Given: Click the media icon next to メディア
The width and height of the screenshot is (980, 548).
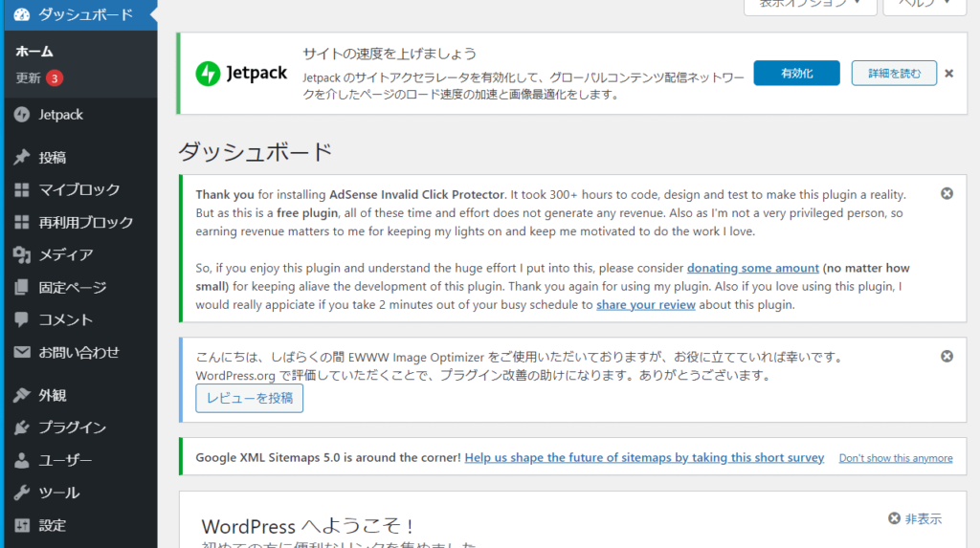Looking at the screenshot, I should (22, 254).
